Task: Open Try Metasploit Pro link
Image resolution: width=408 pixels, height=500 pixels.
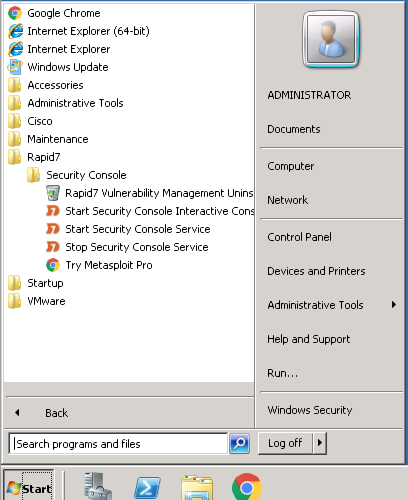Action: point(99,265)
